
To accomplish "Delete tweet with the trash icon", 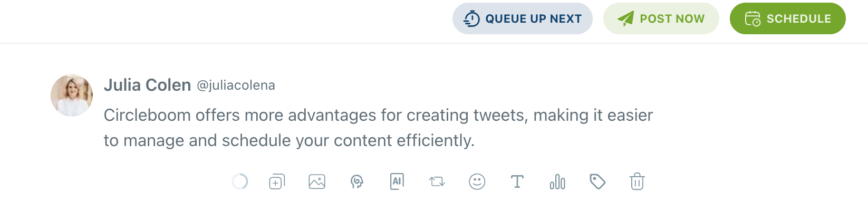I will pyautogui.click(x=637, y=182).
